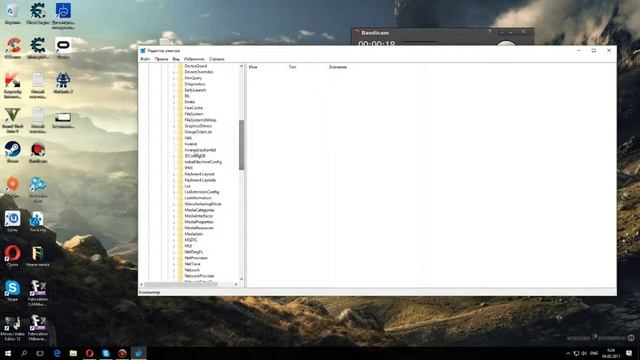Switch to Bandicam taskbar button

[x=122, y=353]
